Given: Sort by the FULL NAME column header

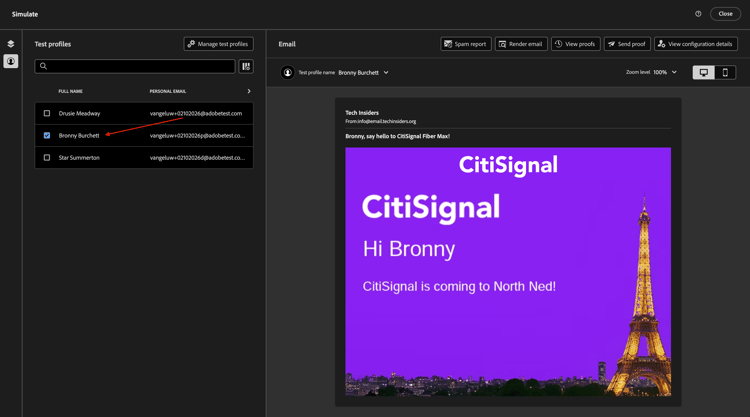Looking at the screenshot, I should (71, 91).
